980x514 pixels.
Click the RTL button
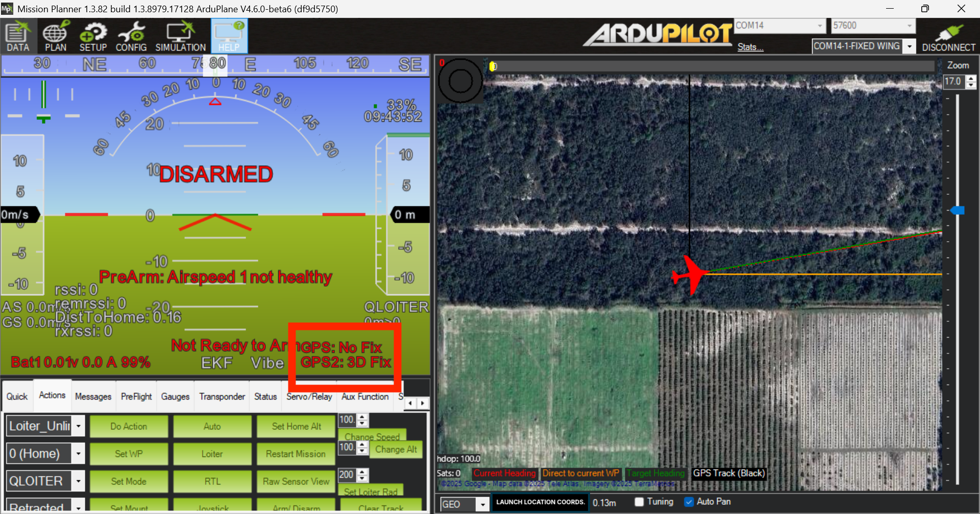(x=212, y=481)
